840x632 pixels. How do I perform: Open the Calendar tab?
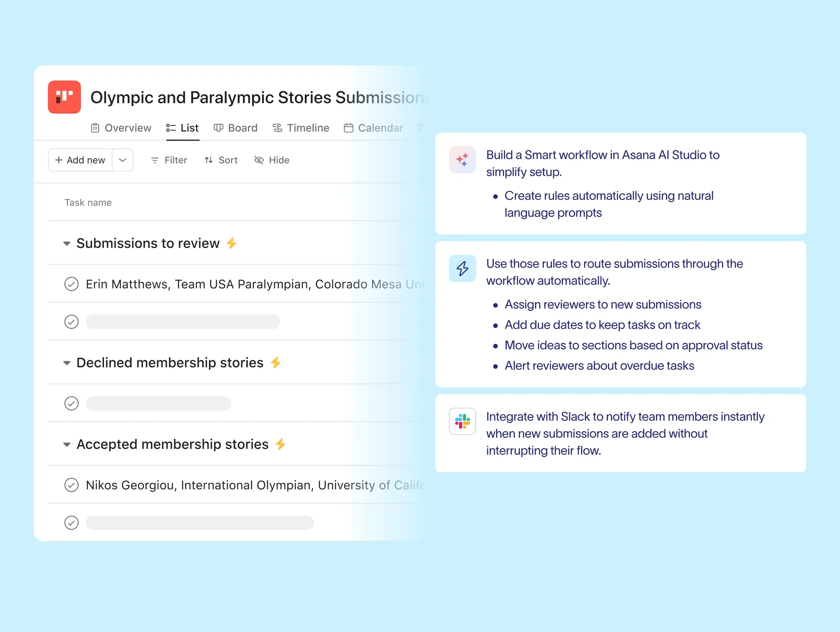(373, 128)
